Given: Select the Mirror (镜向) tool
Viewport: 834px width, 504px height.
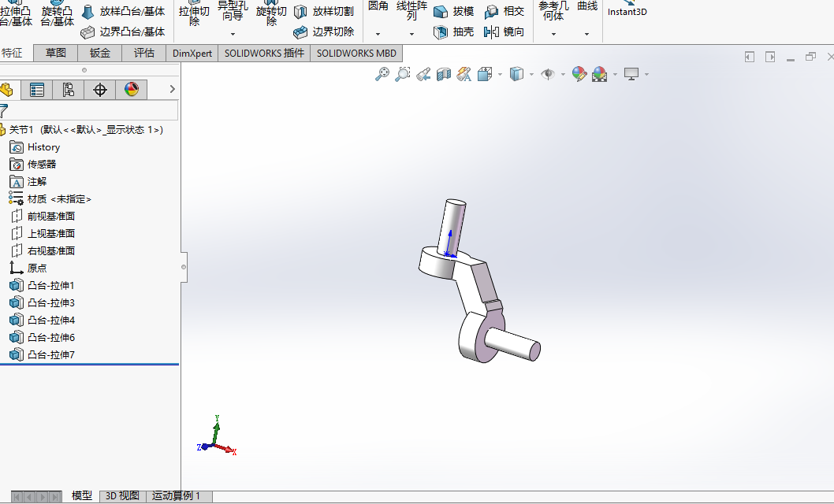Looking at the screenshot, I should pos(504,31).
